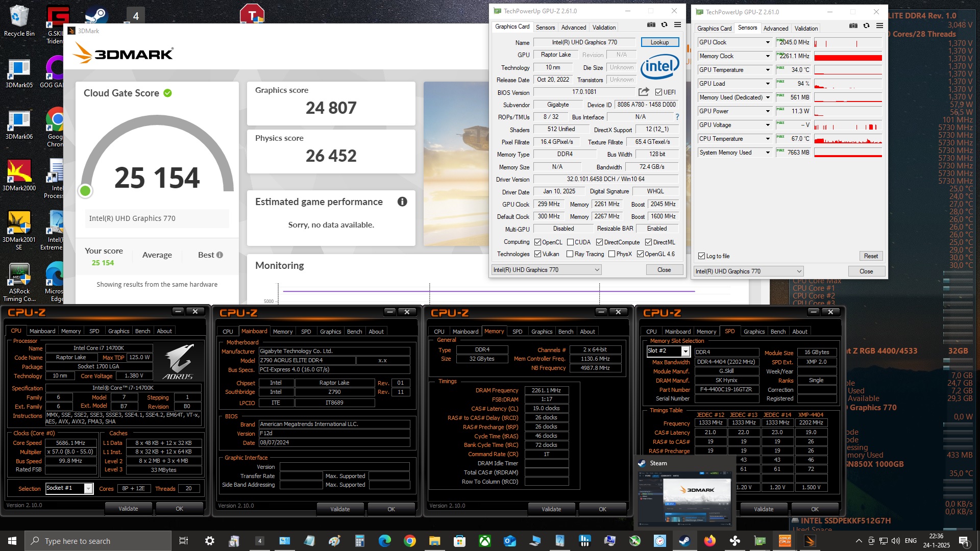Open the hamburger menu in GPU-Z Graphics Card window

point(677,24)
